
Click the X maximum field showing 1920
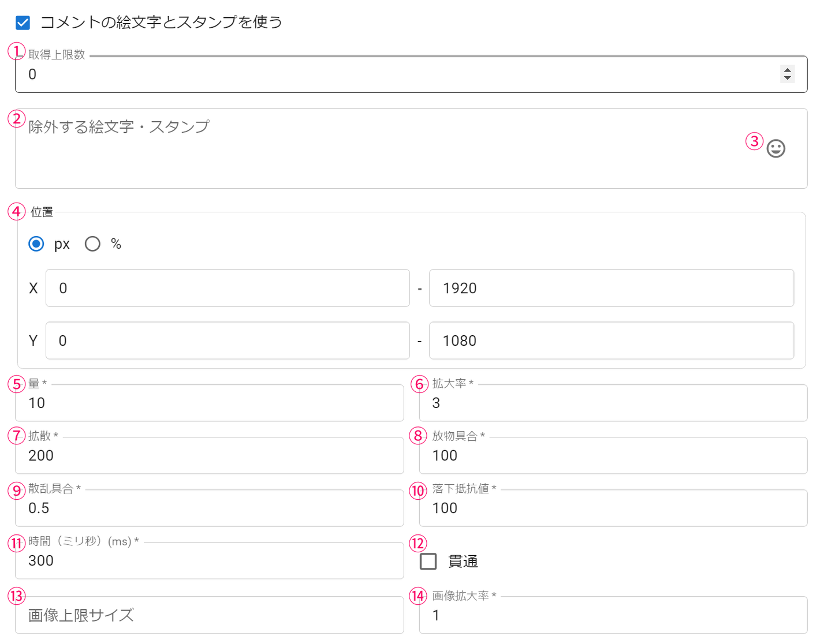click(611, 288)
